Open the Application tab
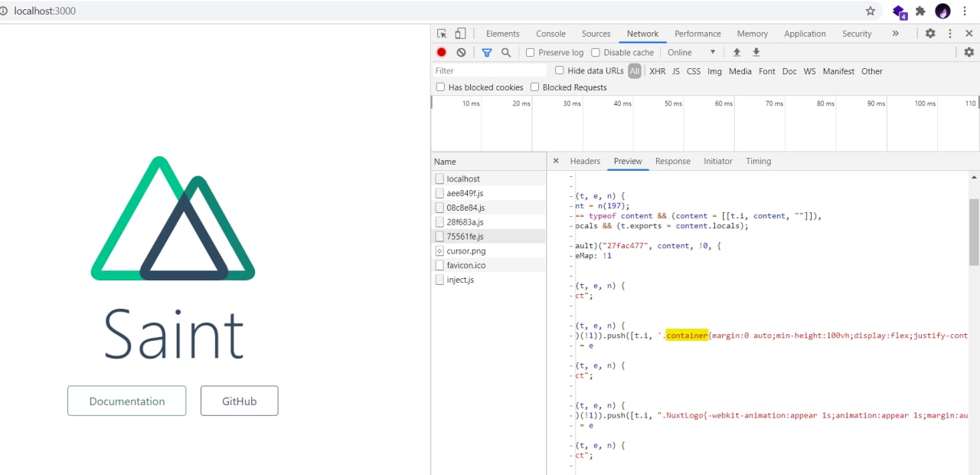The image size is (980, 475). coord(805,34)
